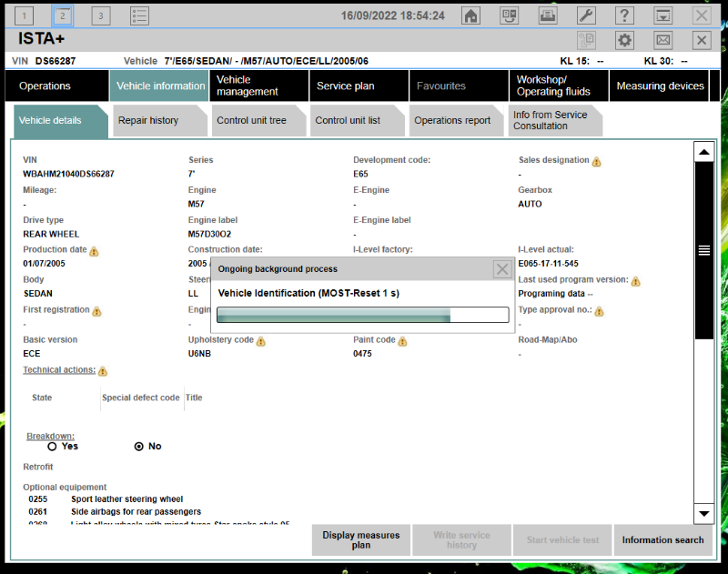Open the settings gear icon
This screenshot has width=728, height=574.
(624, 40)
